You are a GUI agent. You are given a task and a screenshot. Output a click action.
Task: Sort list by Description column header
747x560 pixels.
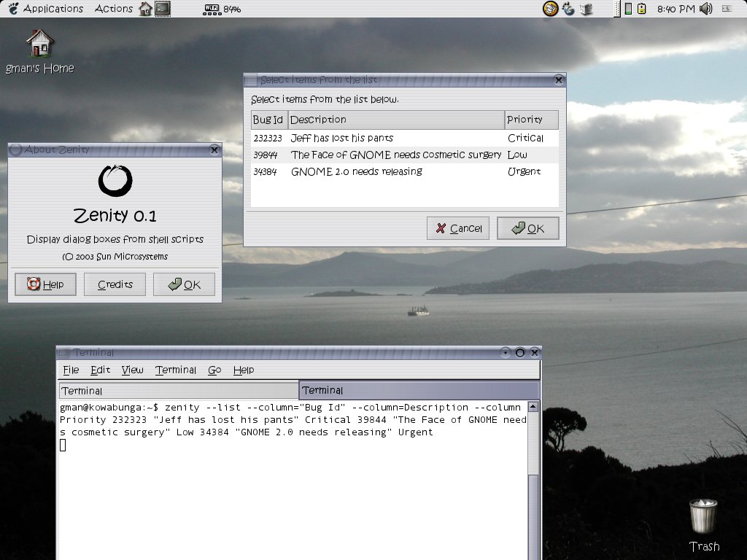coord(396,120)
